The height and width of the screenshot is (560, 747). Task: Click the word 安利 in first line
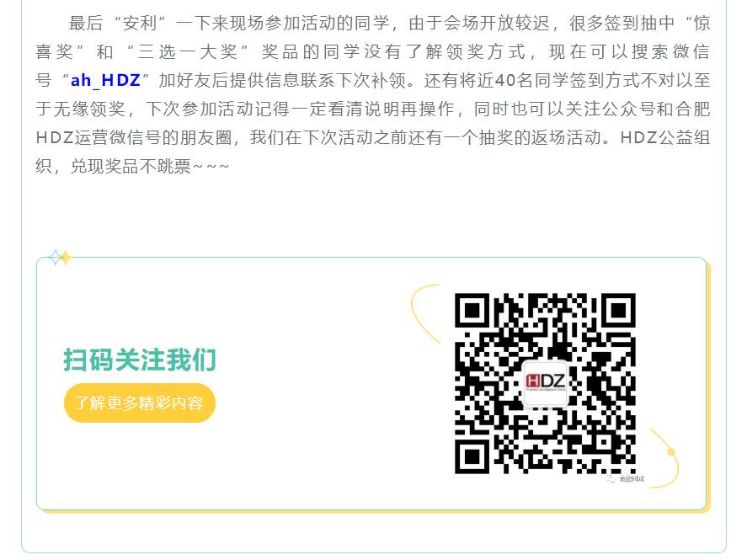click(x=140, y=23)
